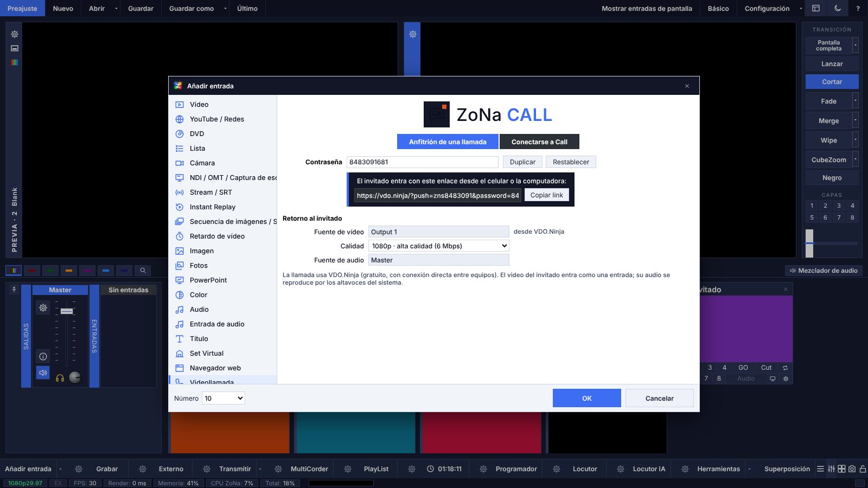Viewport: 868px width, 488px height.
Task: Open the Calidad dropdown
Action: coord(439,246)
